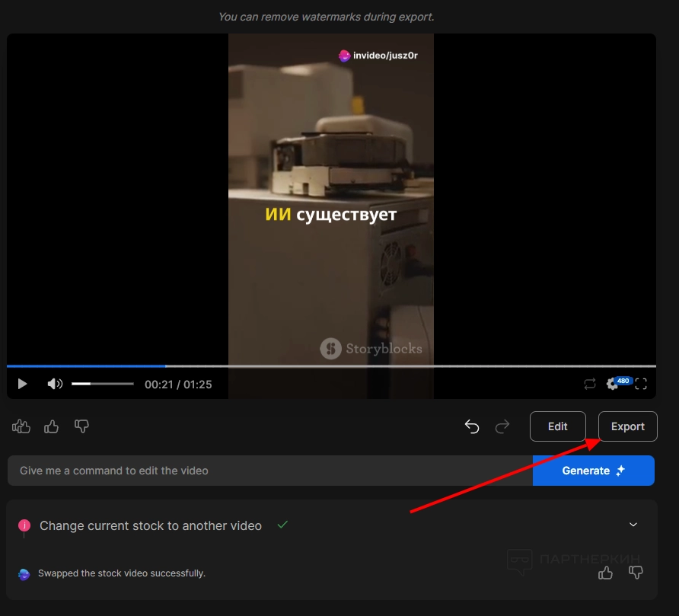Undo the last change

(472, 426)
